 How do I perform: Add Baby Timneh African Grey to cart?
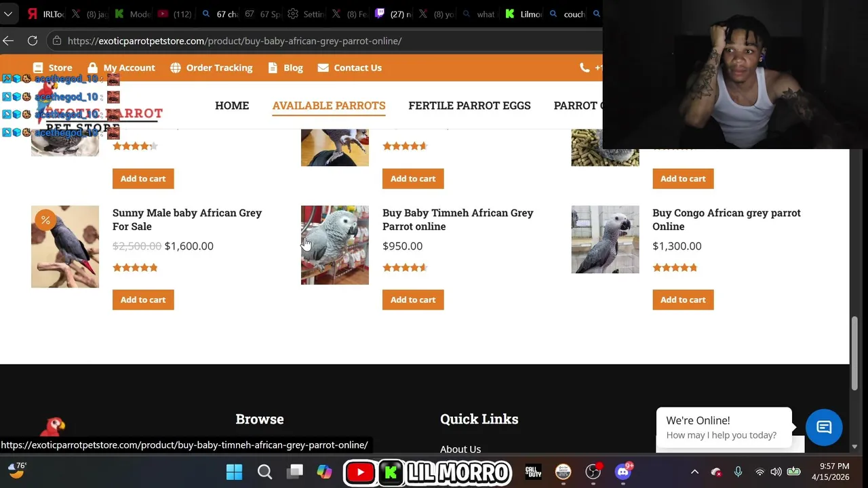pos(413,300)
